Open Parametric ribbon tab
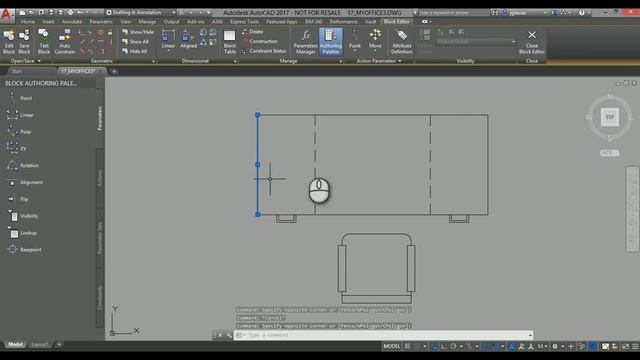This screenshot has height=360, width=640. tap(101, 22)
